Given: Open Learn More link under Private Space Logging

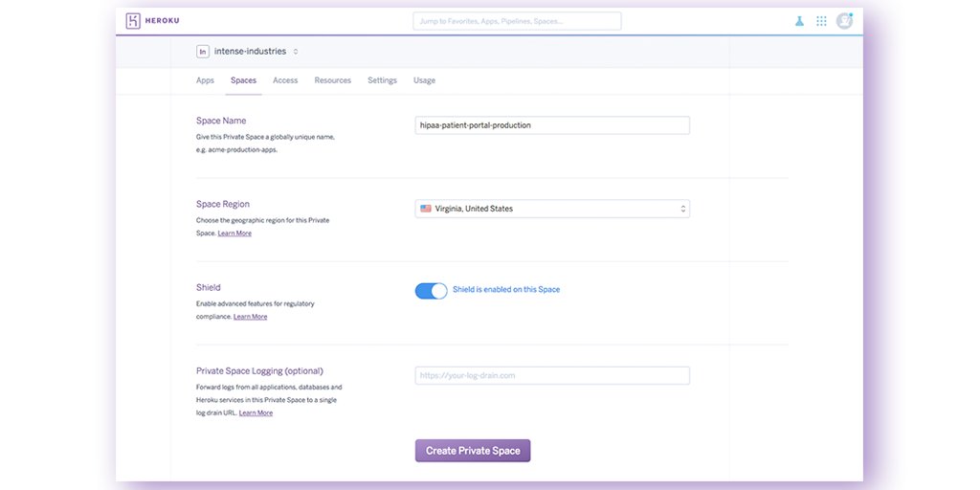Looking at the screenshot, I should click(256, 413).
